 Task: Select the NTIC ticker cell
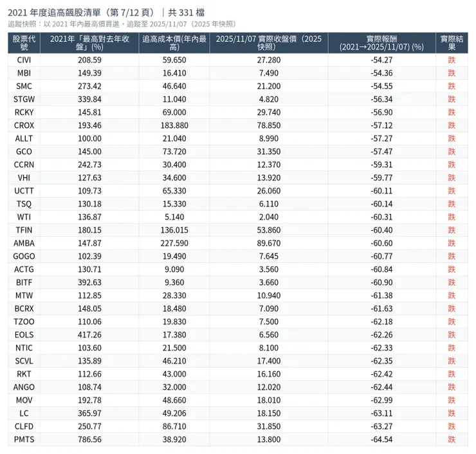[x=24, y=348]
